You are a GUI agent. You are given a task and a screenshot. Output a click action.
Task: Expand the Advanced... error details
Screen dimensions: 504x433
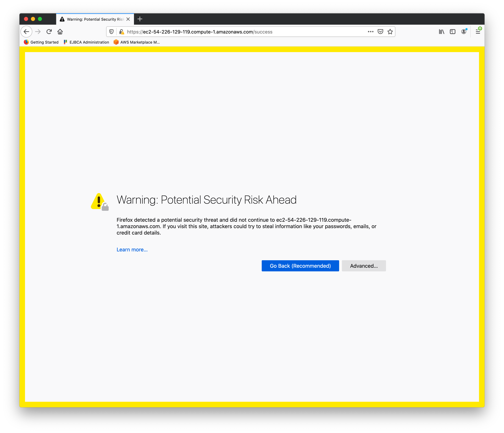point(364,266)
